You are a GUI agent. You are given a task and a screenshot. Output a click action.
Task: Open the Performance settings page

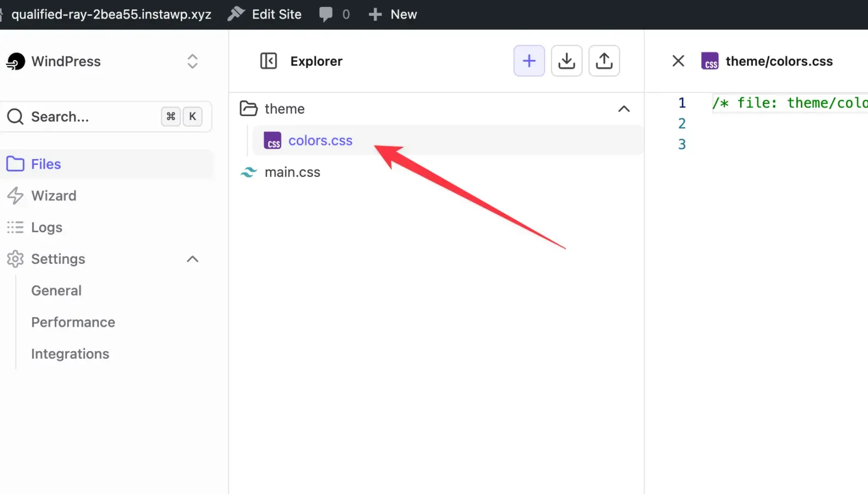coord(73,322)
